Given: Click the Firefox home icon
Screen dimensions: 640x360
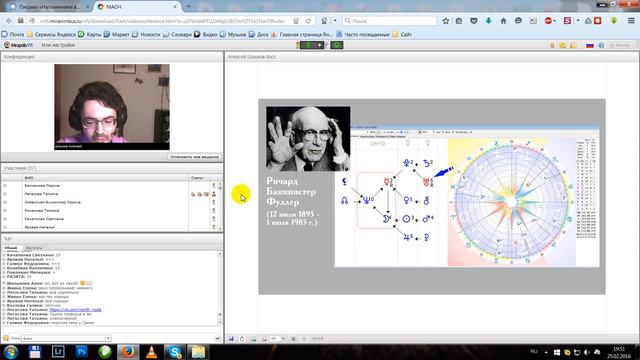Looking at the screenshot, I should point(503,20).
